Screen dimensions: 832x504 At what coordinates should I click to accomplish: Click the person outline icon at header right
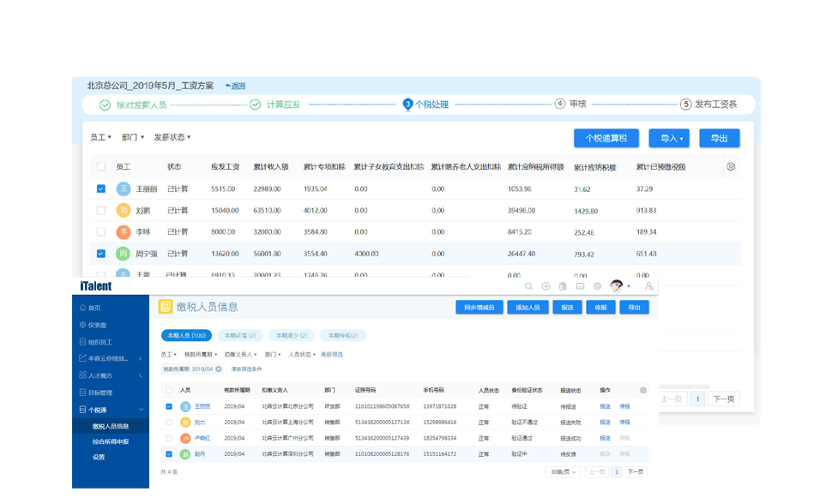point(648,286)
